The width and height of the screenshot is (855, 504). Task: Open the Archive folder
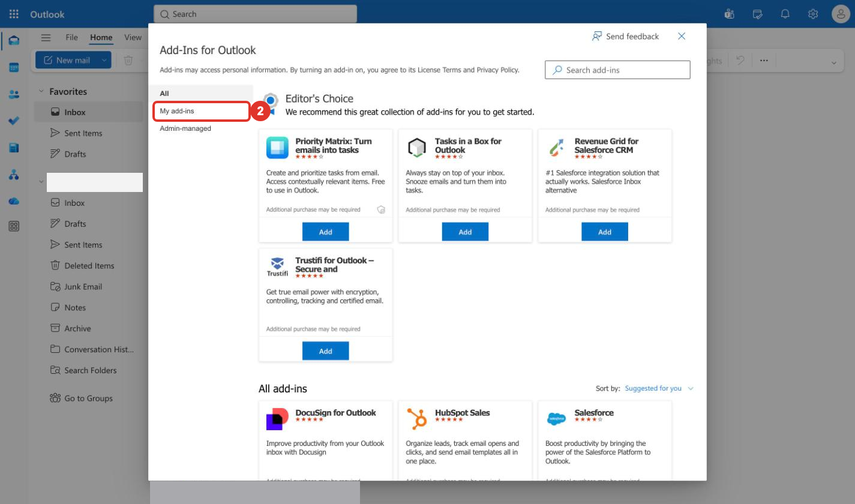[88, 329]
